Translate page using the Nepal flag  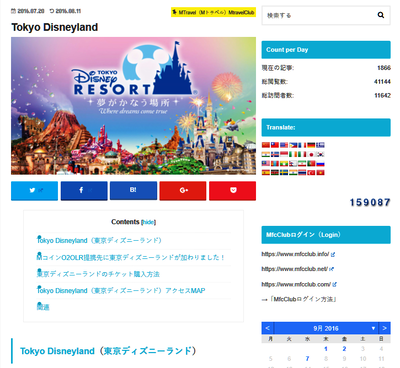pos(293,163)
